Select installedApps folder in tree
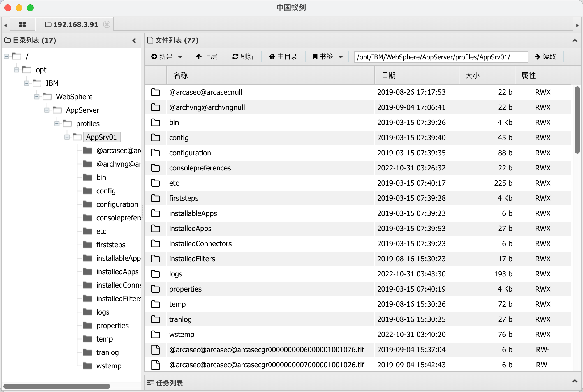Image resolution: width=583 pixels, height=392 pixels. (117, 272)
